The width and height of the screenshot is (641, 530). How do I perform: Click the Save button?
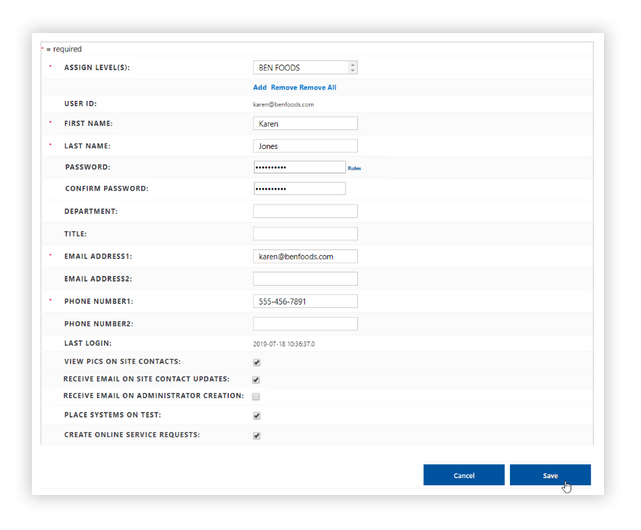[x=550, y=476]
